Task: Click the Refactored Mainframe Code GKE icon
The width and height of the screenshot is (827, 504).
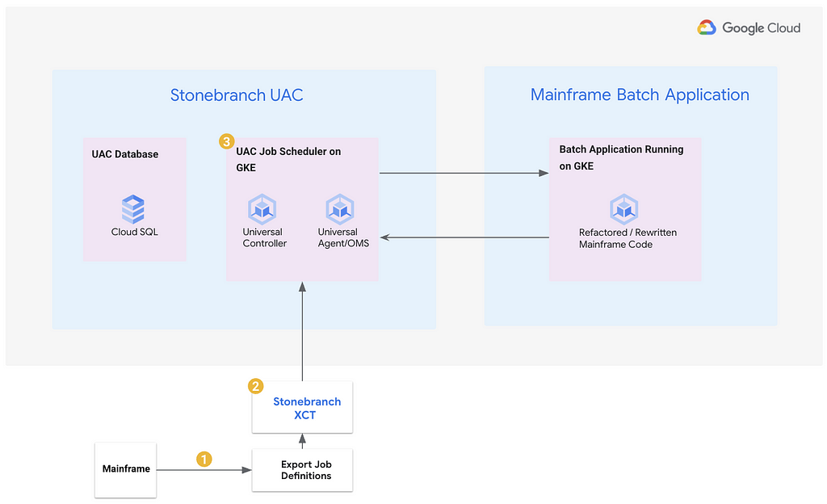Action: [624, 209]
